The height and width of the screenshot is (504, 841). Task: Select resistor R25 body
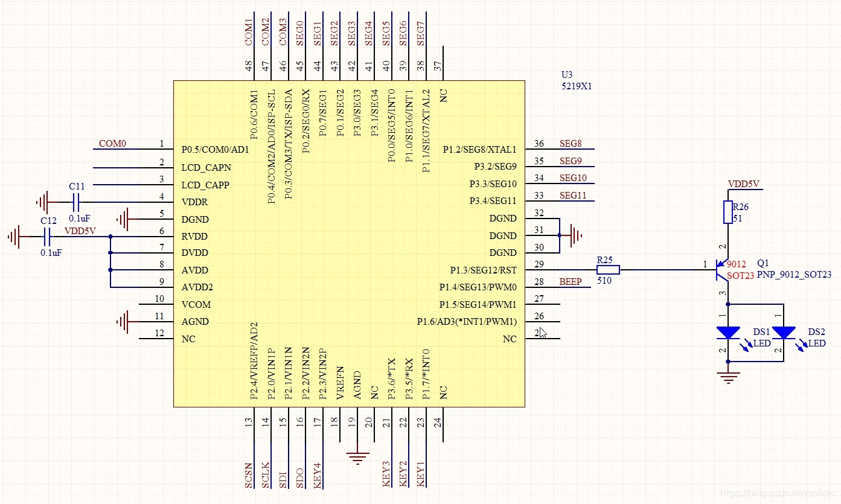click(x=608, y=270)
